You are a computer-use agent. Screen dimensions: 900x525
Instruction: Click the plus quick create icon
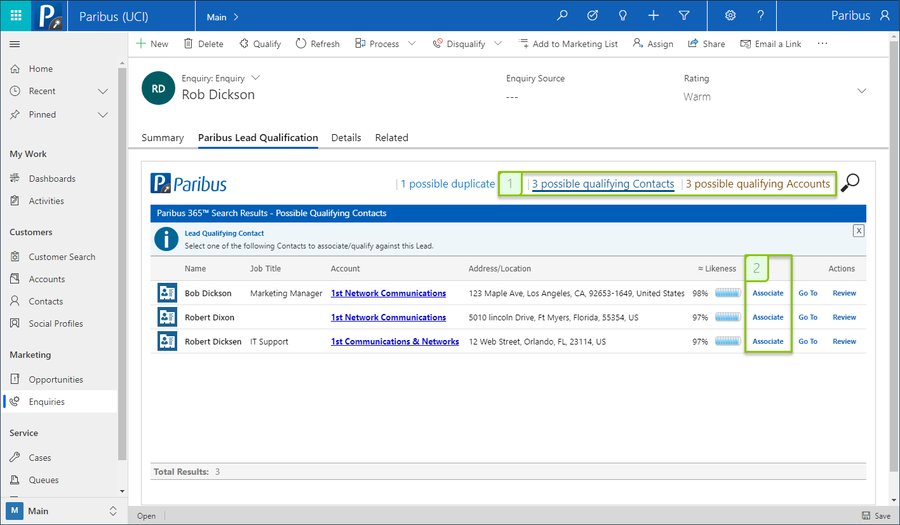[653, 15]
